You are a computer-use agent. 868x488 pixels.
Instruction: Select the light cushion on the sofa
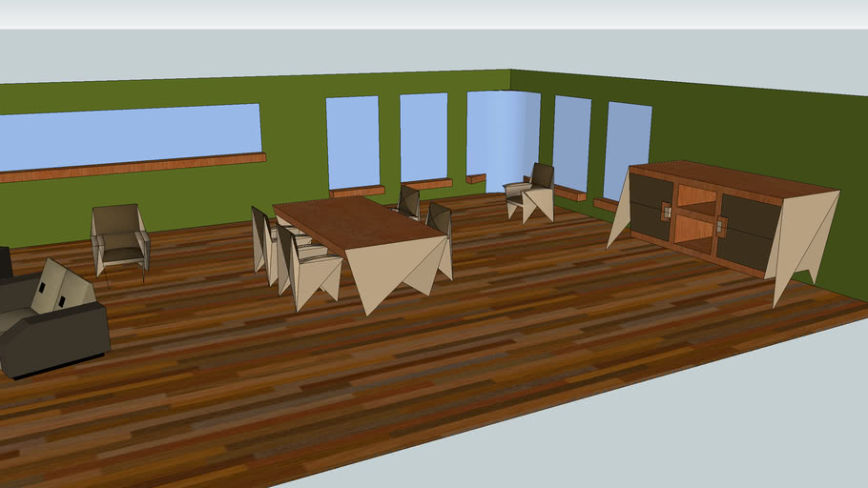point(62,288)
